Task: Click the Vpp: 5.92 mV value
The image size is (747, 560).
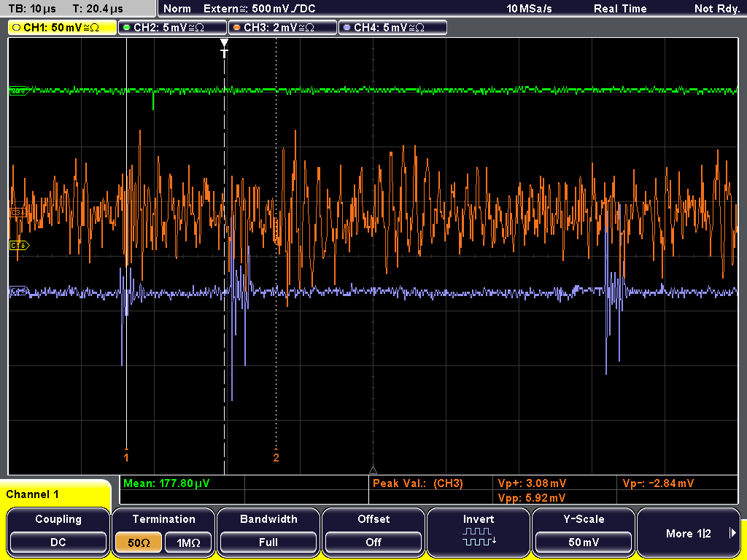Action: 532,498
